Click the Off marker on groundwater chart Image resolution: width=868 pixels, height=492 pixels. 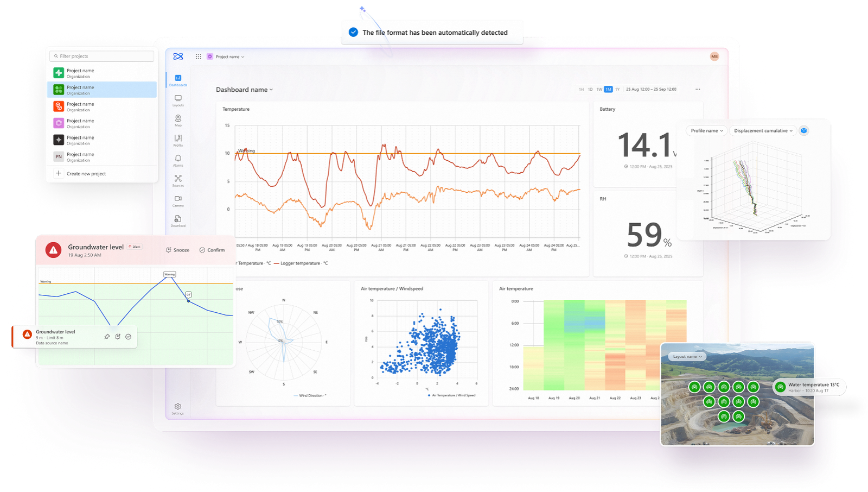[x=188, y=295]
